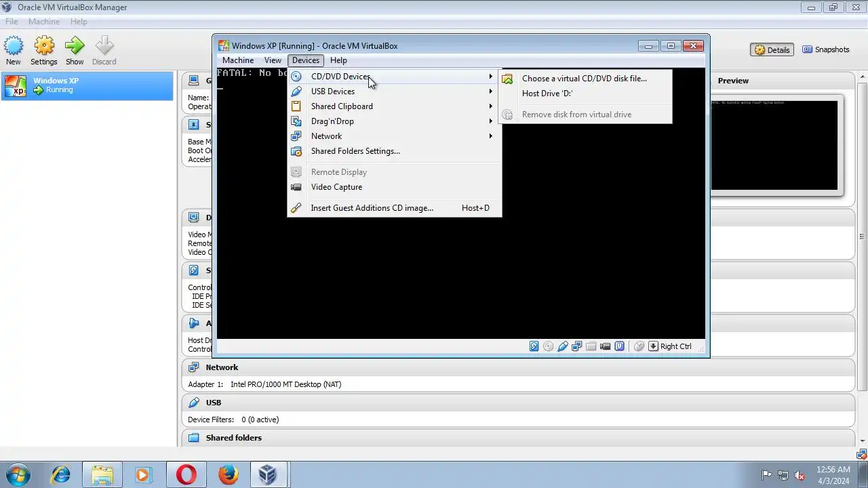Click the Shared folders section header
Screen dimensions: 868x488
click(x=518, y=438)
